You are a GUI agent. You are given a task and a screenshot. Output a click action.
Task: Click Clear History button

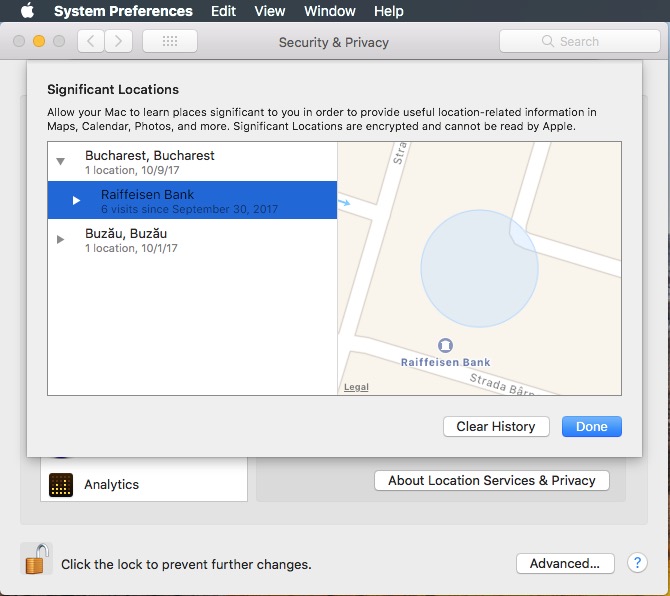tap(496, 426)
